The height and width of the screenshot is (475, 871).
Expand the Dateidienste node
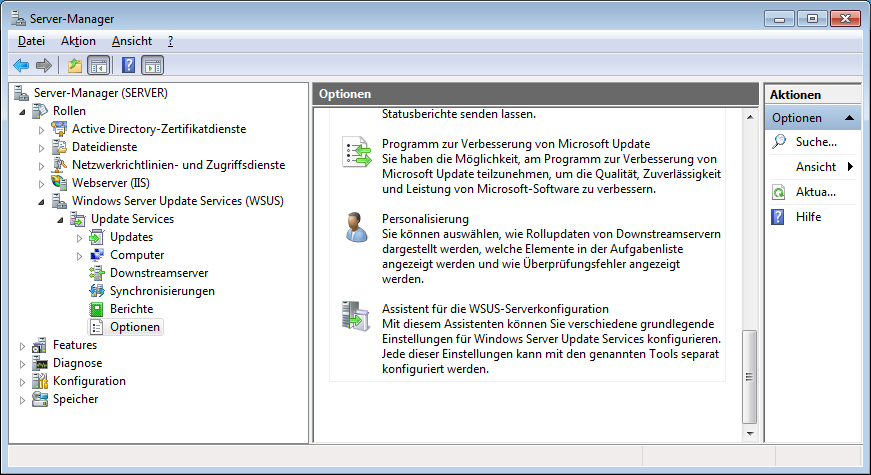(x=41, y=148)
